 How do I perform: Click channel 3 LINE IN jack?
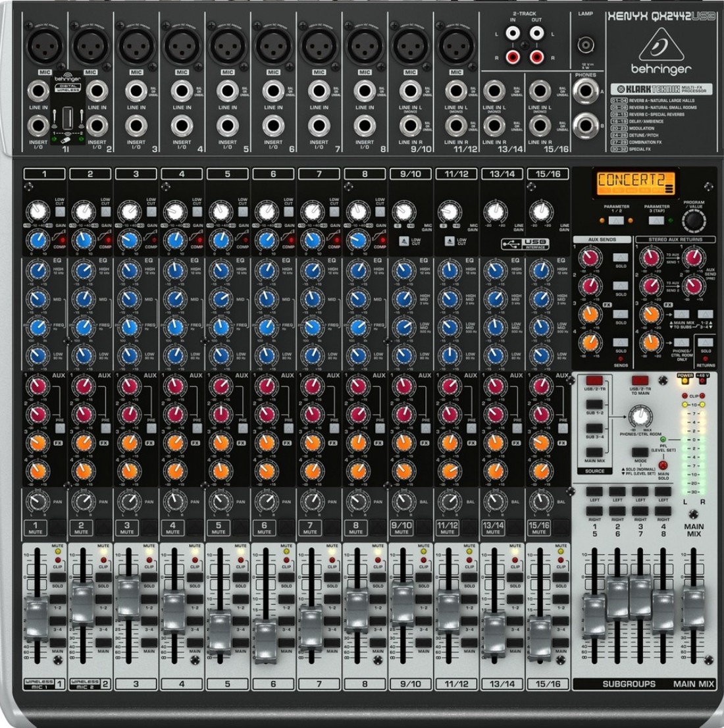pyautogui.click(x=136, y=91)
